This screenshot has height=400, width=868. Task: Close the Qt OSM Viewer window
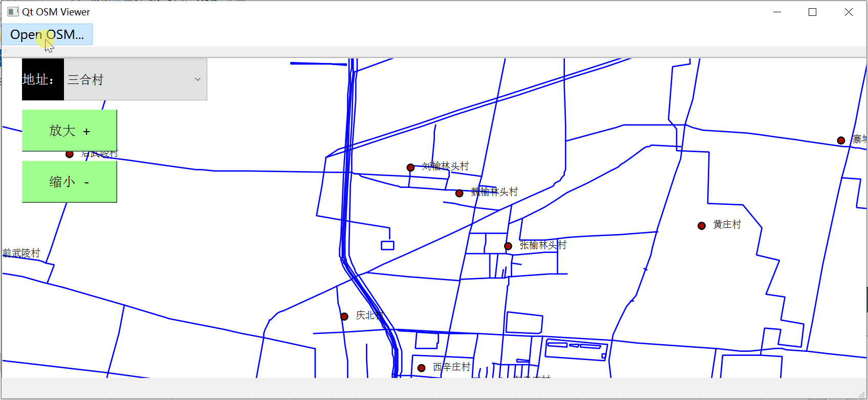pos(849,12)
